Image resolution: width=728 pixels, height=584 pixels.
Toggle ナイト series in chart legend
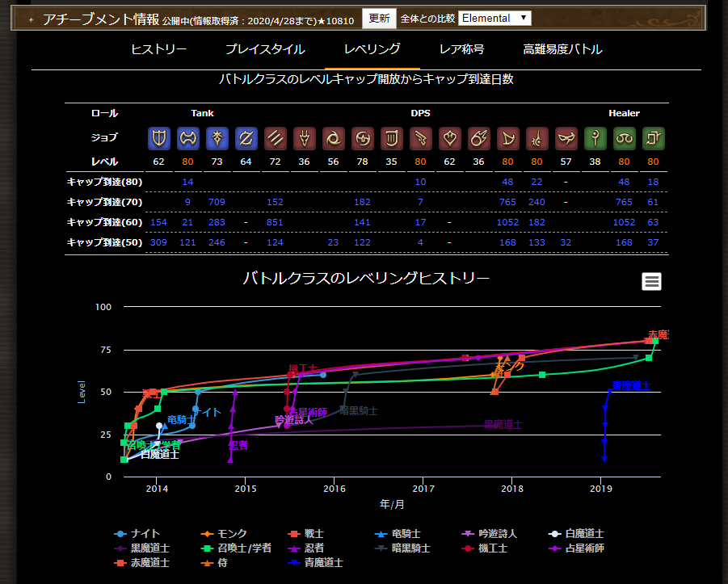(137, 534)
